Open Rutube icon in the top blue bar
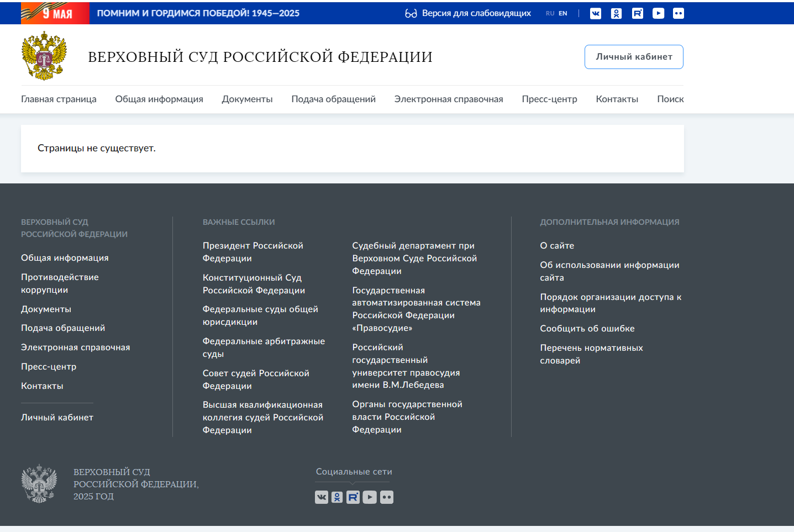The width and height of the screenshot is (794, 532). click(638, 13)
